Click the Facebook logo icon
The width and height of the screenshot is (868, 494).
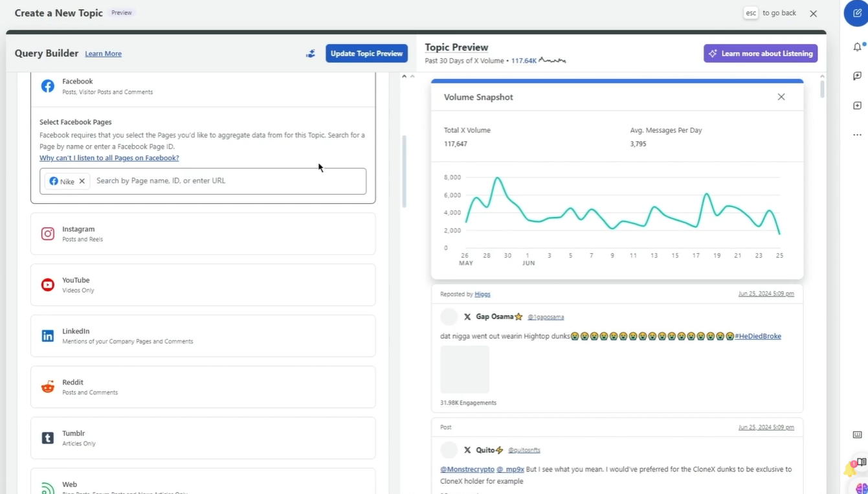click(x=48, y=86)
